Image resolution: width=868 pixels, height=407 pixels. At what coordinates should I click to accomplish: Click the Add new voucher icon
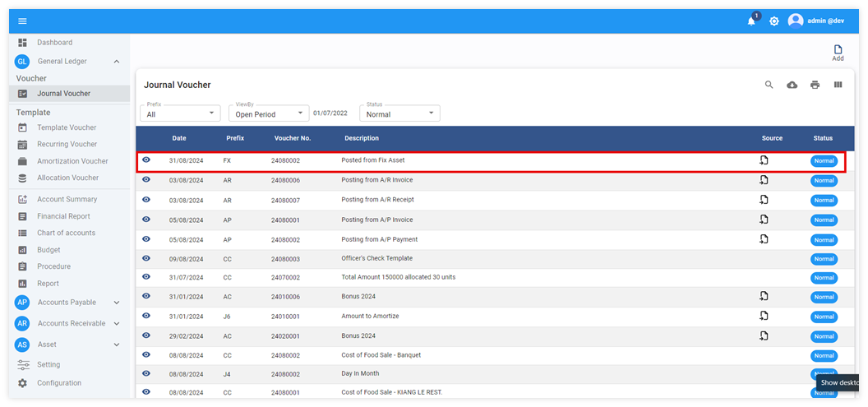point(838,52)
